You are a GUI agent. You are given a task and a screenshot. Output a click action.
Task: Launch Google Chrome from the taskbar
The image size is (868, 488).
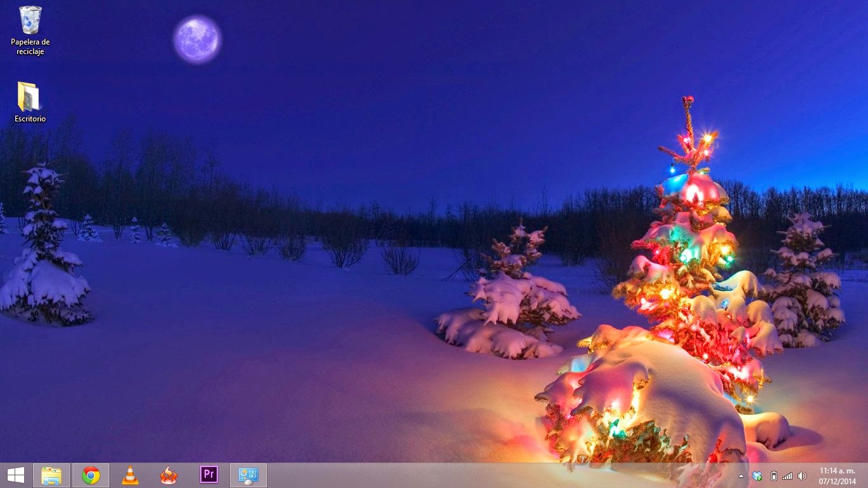[x=91, y=475]
